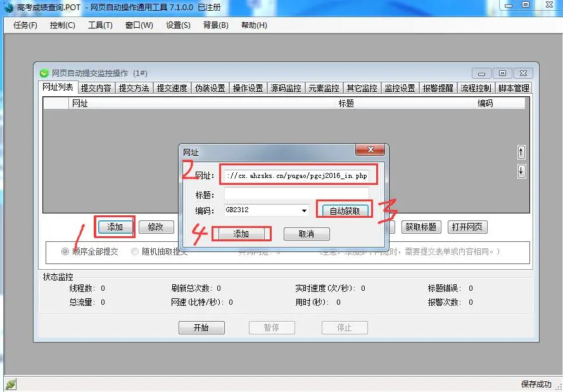The width and height of the screenshot is (563, 392).
Task: Select the 顺序全部提交 radio button
Action: [x=65, y=251]
